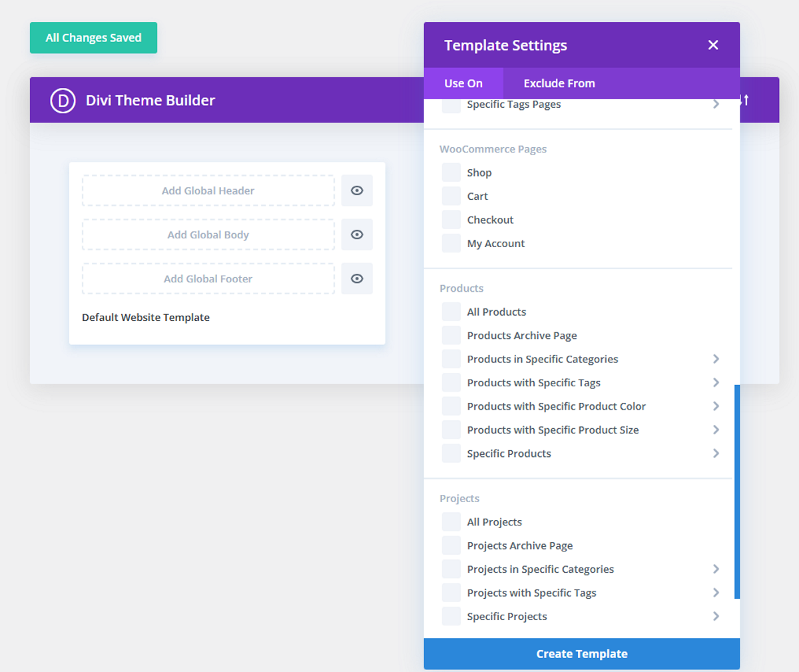
Task: Check the Shop checkbox
Action: pyautogui.click(x=451, y=172)
